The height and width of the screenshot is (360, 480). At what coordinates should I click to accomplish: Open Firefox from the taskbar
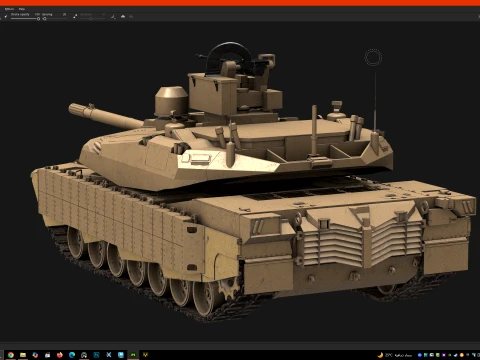pos(60,355)
